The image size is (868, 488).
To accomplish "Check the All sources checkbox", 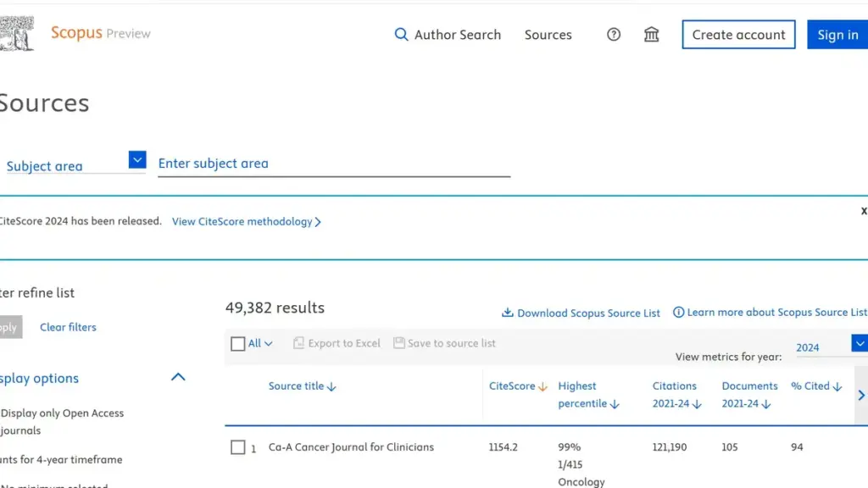I will pyautogui.click(x=238, y=344).
